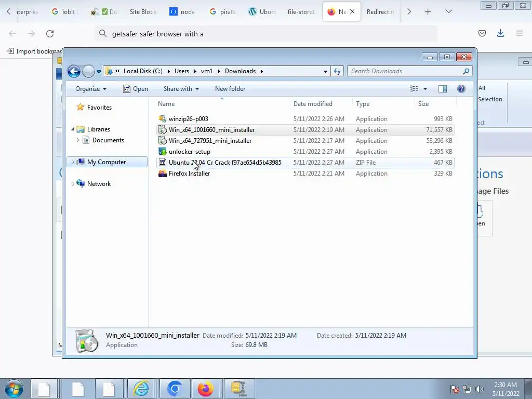
Task: Click the refresh button next to address bar
Action: (x=337, y=71)
